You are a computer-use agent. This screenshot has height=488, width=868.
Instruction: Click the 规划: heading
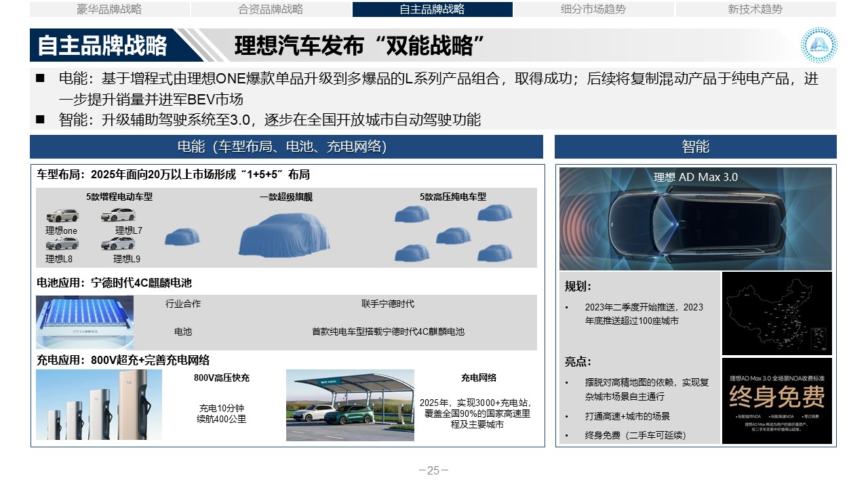pos(578,287)
